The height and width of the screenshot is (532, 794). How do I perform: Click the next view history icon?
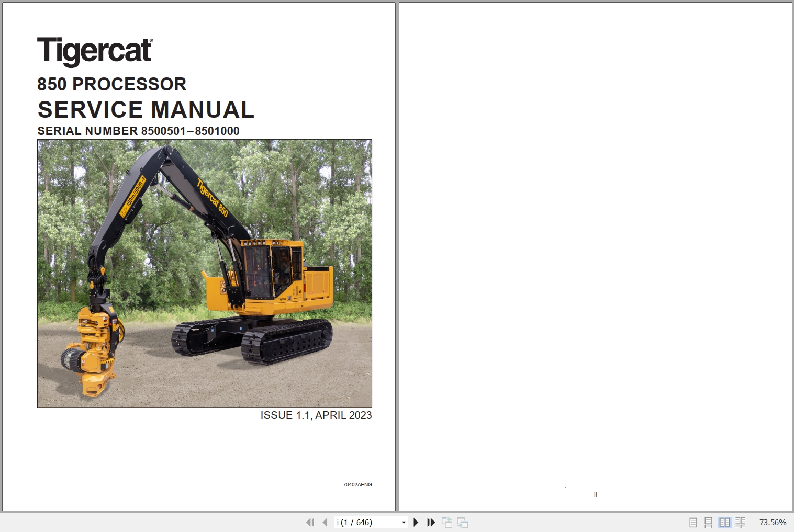[463, 522]
